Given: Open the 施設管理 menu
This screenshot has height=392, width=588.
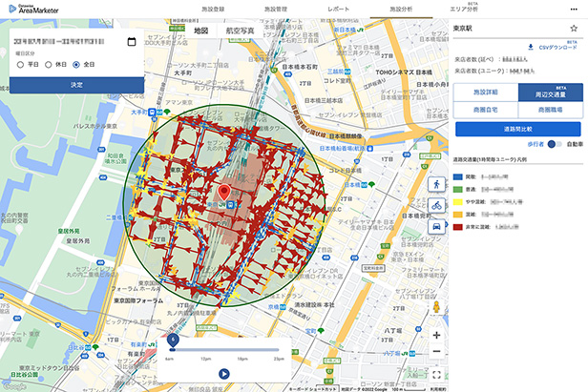Looking at the screenshot, I should click(276, 9).
